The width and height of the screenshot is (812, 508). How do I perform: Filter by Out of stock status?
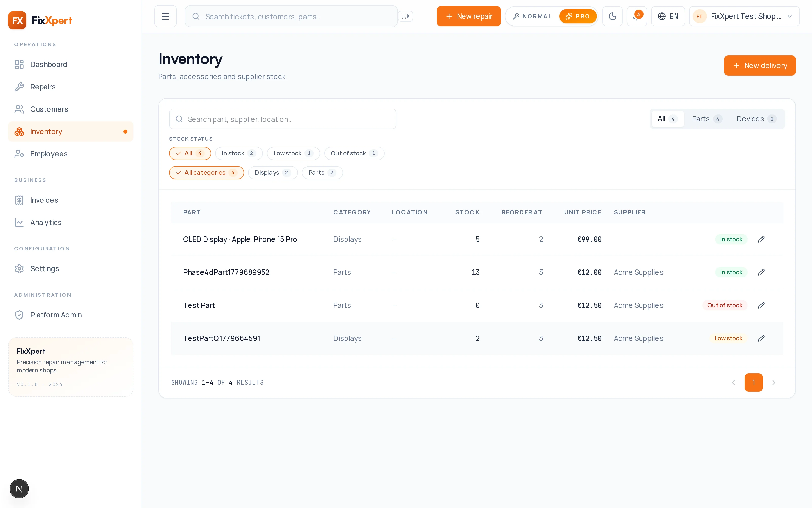[x=354, y=153]
